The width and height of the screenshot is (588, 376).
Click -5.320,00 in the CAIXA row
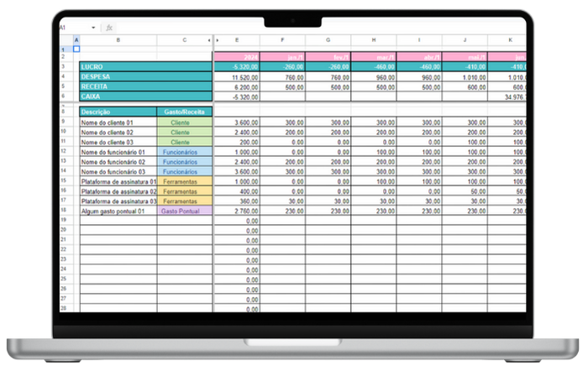coord(237,97)
